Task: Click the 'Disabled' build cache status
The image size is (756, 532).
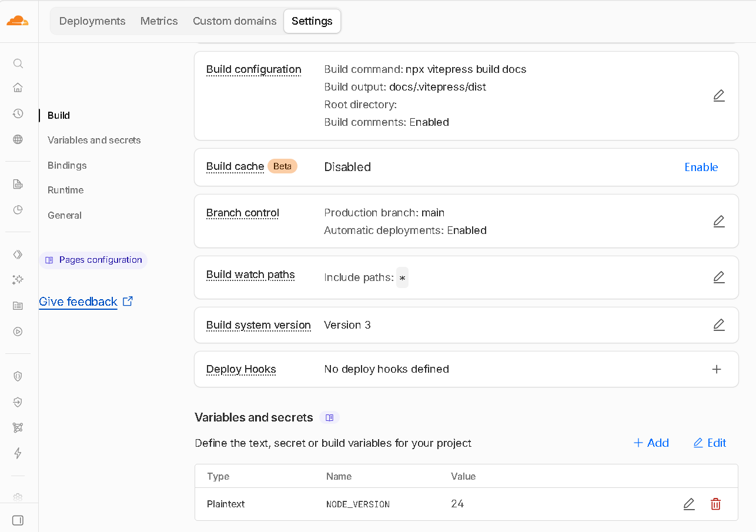Action: tap(347, 167)
